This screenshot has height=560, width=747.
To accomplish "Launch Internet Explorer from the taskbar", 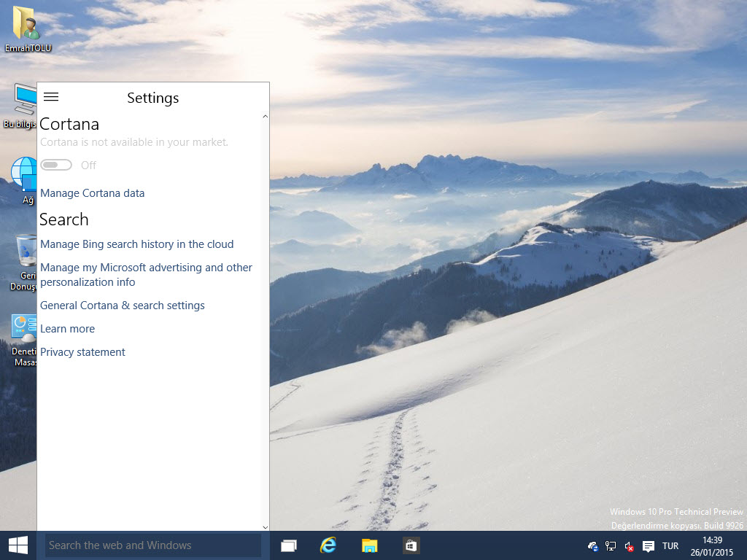I will coord(328,545).
